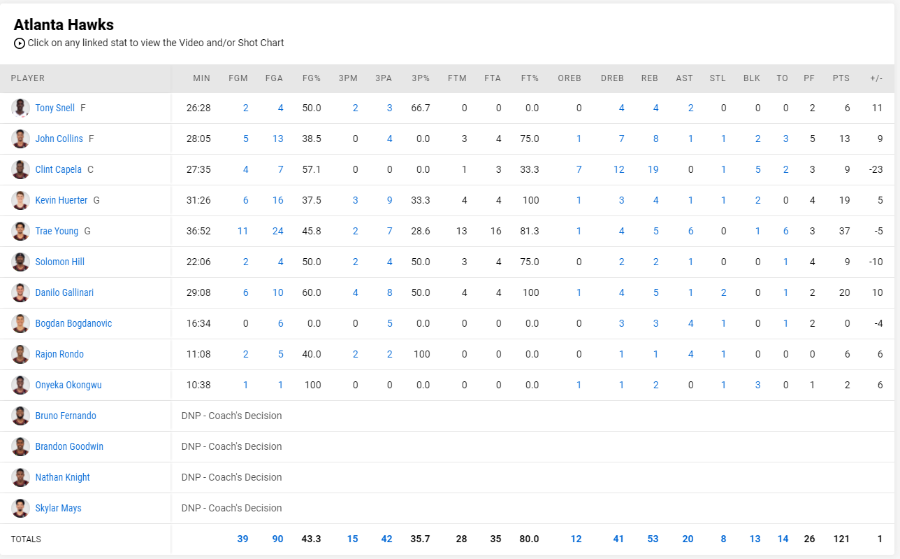Click the AST column header
Image resolution: width=900 pixels, height=559 pixels.
[x=684, y=78]
